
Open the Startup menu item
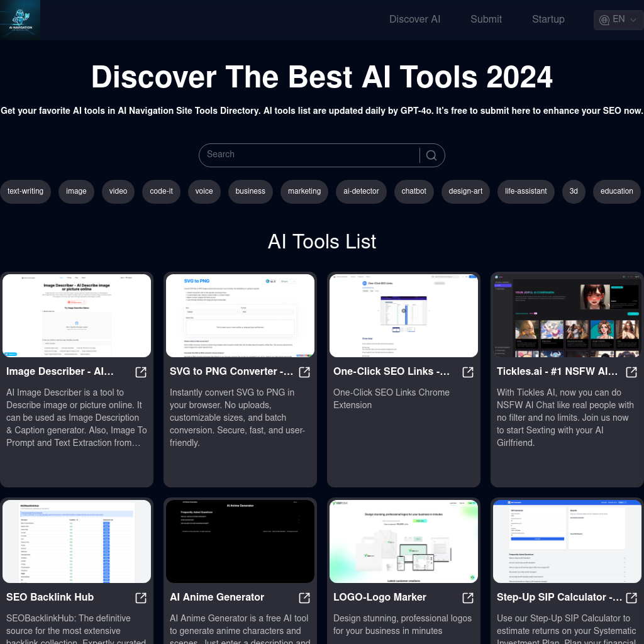pos(548,19)
